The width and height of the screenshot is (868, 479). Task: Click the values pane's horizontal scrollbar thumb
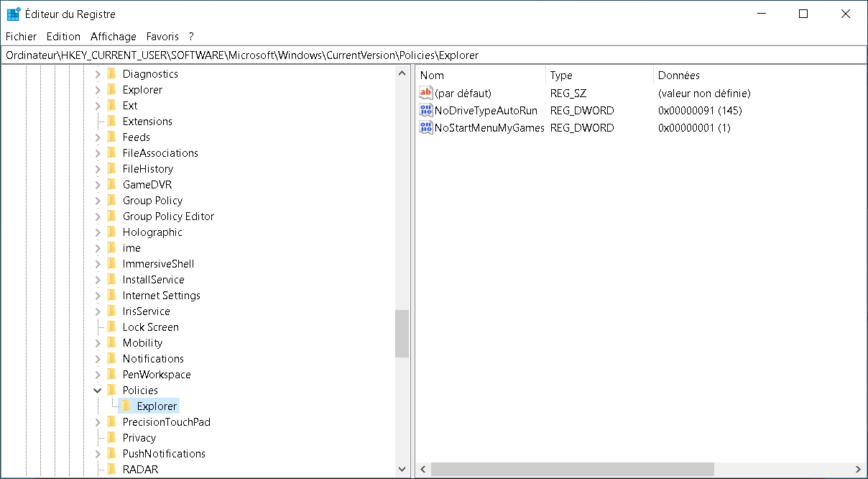click(x=573, y=470)
